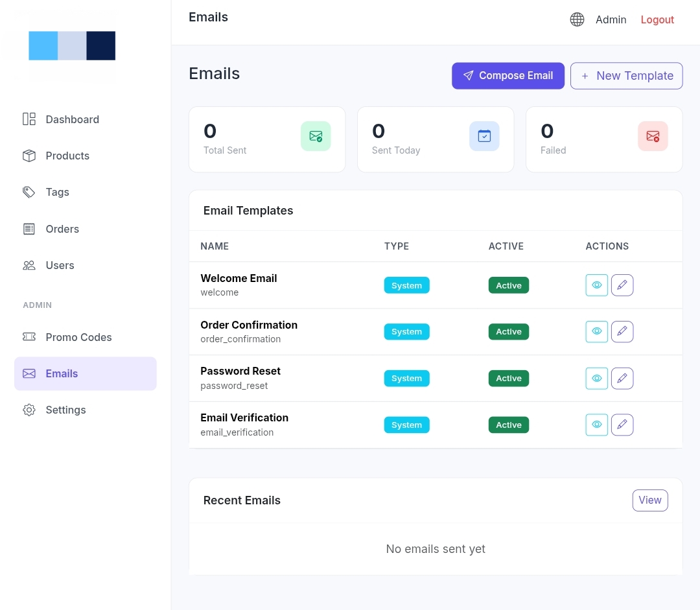Image resolution: width=700 pixels, height=610 pixels.
Task: Click the TYPE column header
Action: 397,246
